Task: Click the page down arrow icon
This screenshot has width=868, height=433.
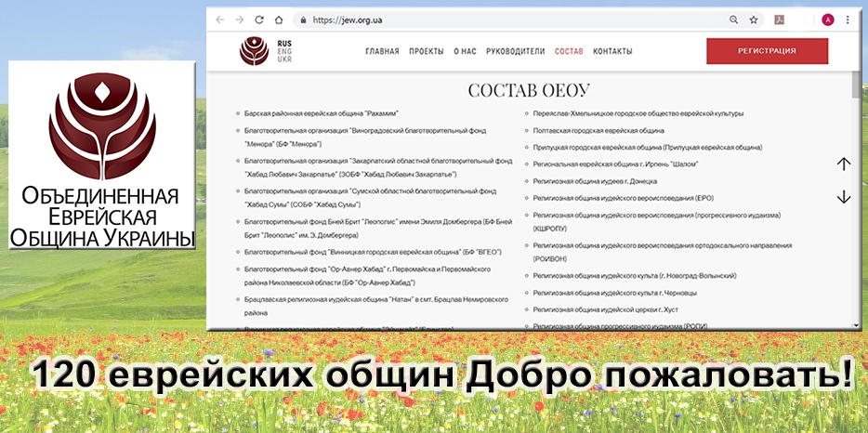Action: click(x=844, y=197)
